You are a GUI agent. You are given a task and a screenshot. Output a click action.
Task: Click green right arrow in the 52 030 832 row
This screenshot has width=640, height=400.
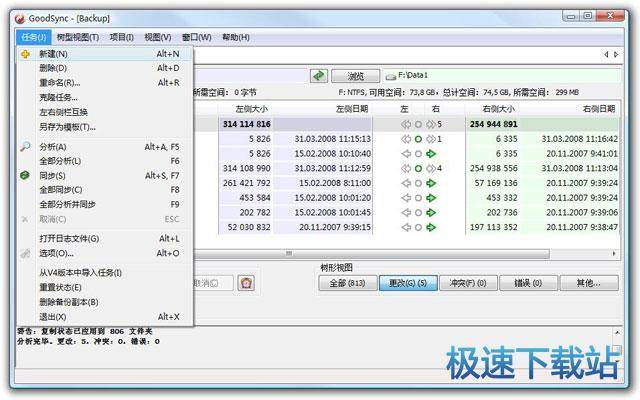(x=431, y=227)
